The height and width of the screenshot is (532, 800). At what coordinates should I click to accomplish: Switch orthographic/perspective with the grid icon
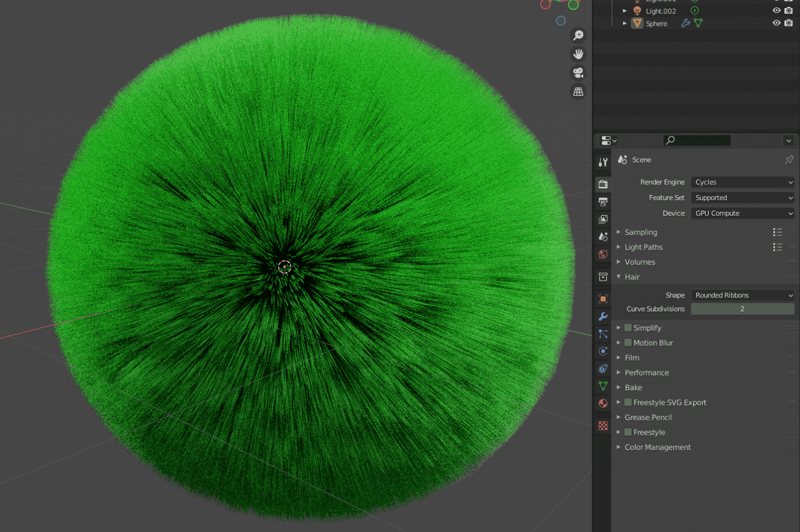pos(578,92)
